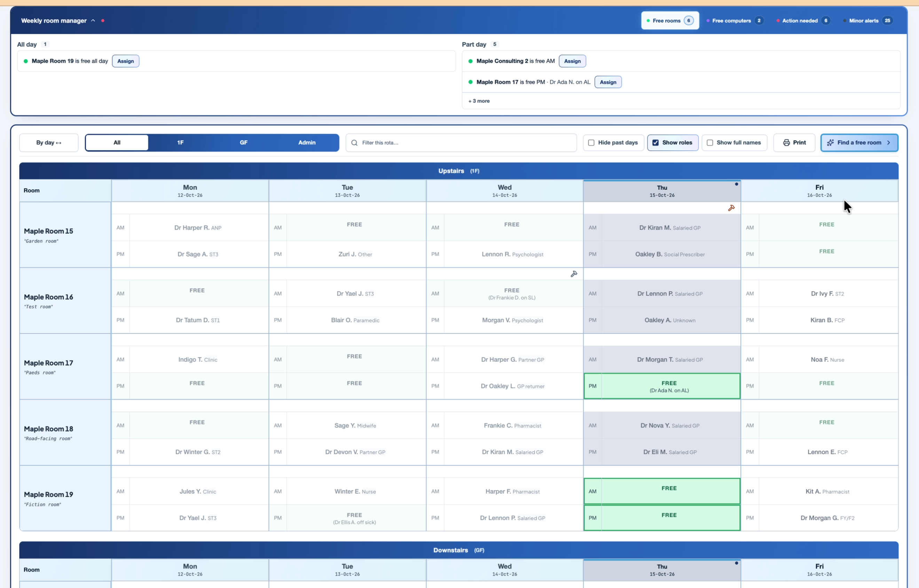Select Thursday PM free slot in Room 19
Screen dimensions: 919x588
(x=661, y=518)
